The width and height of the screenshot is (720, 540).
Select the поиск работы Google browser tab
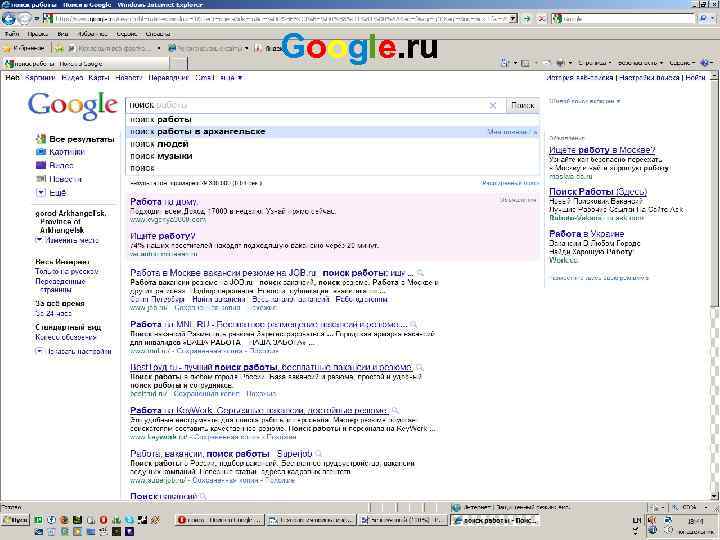point(86,63)
